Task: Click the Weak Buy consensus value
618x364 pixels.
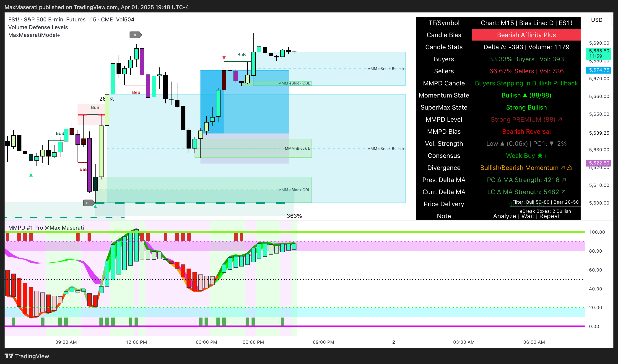Action: (526, 156)
